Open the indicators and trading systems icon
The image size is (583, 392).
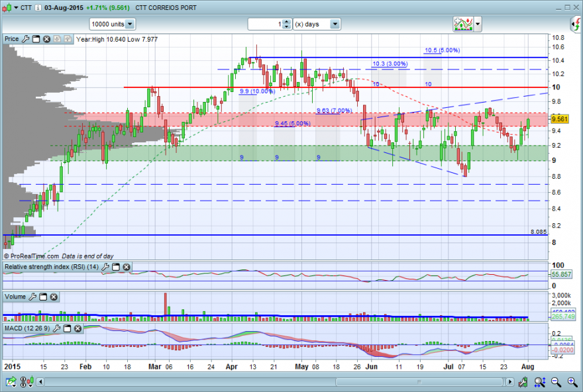463,24
